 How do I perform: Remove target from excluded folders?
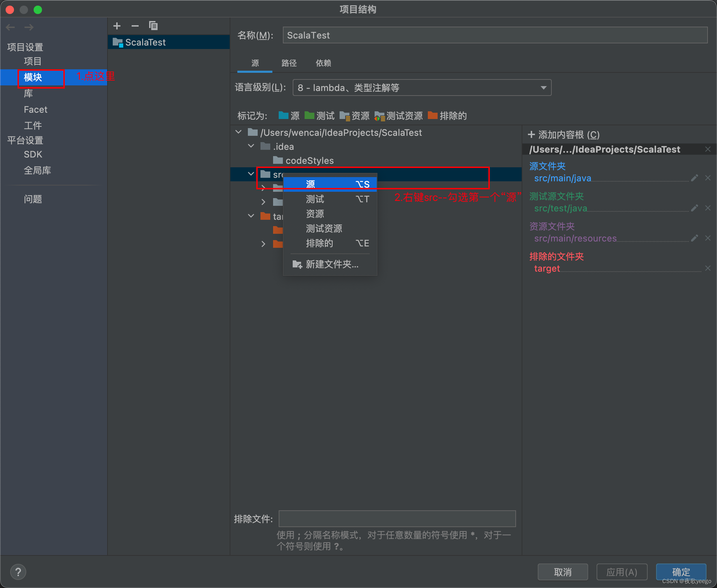coord(708,268)
